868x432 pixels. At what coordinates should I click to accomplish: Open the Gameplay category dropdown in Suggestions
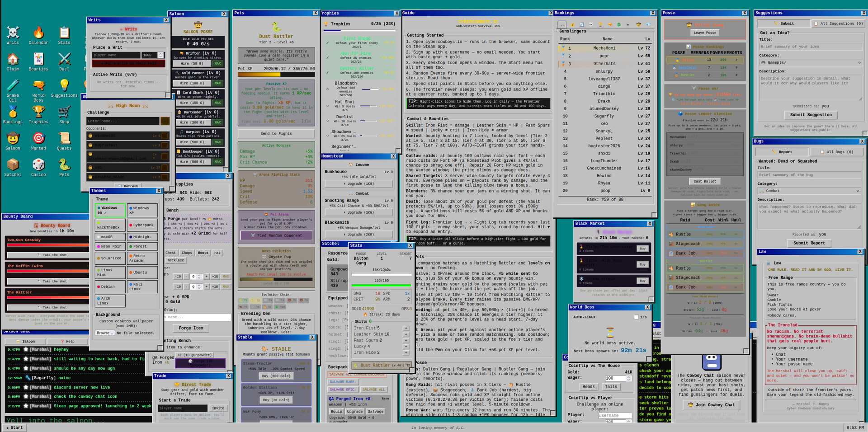811,62
